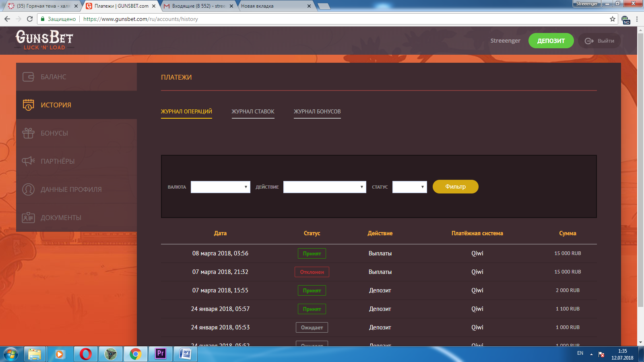Open Microsoft Word from the taskbar
The image size is (644, 362).
[x=185, y=354]
